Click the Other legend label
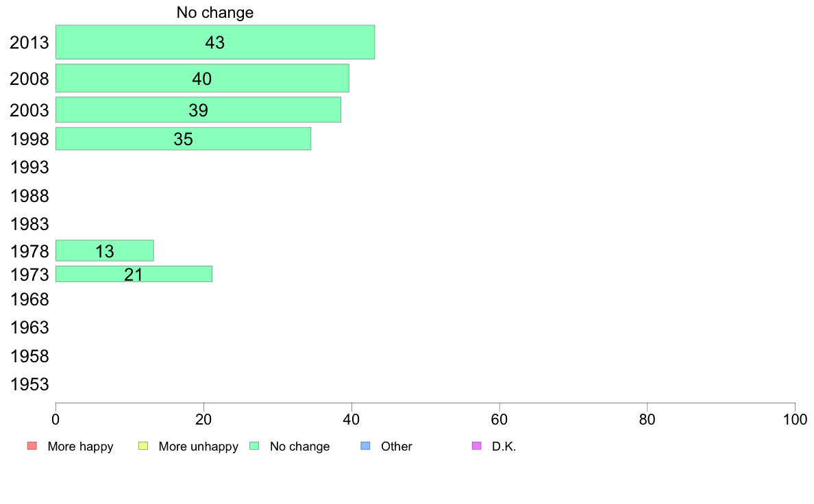 click(397, 446)
